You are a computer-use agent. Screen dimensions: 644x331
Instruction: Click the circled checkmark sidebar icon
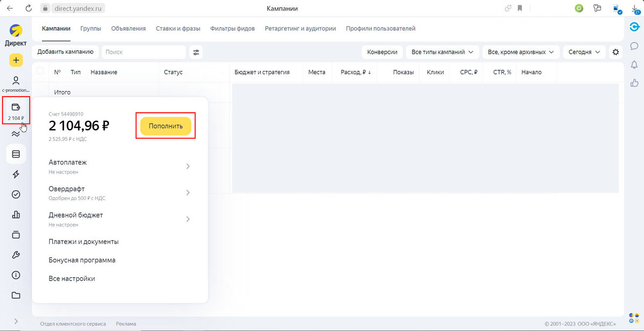point(16,195)
